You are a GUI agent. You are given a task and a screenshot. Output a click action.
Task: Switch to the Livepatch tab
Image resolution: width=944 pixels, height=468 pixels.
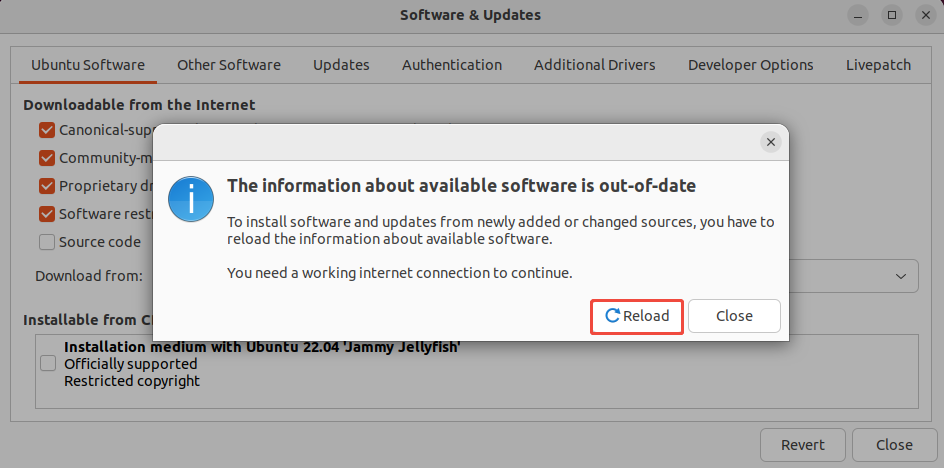(x=878, y=65)
